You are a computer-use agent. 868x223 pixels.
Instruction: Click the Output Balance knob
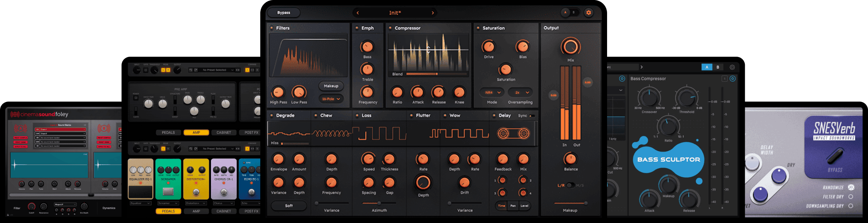pyautogui.click(x=570, y=159)
